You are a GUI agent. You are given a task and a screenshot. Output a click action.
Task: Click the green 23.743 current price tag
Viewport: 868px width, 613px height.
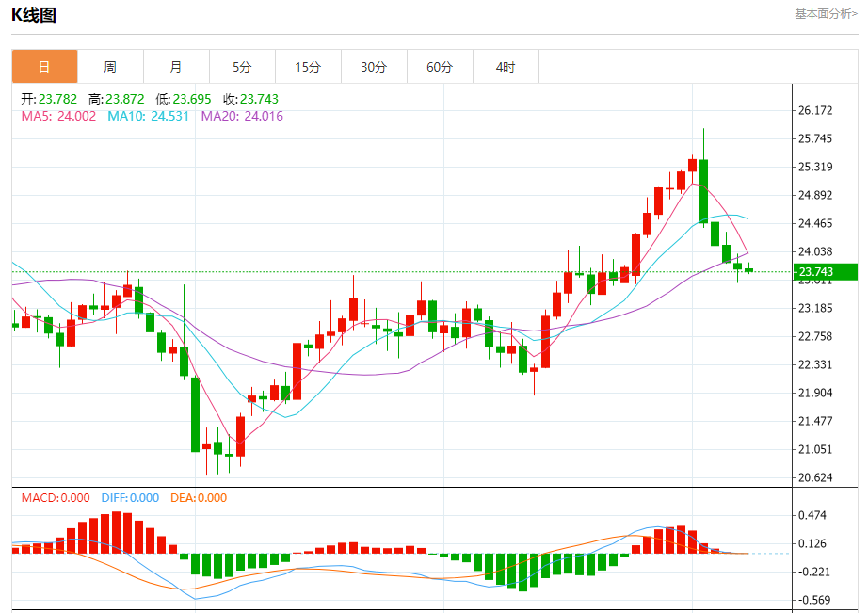(x=826, y=272)
